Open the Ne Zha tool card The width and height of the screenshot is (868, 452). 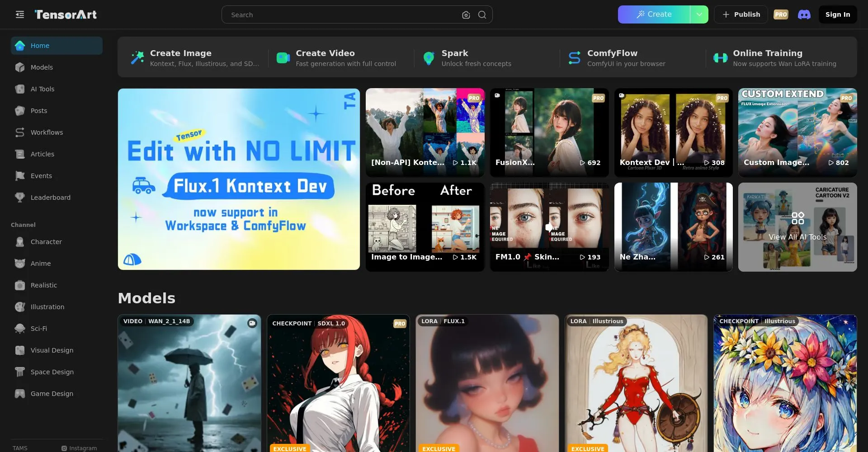(674, 227)
